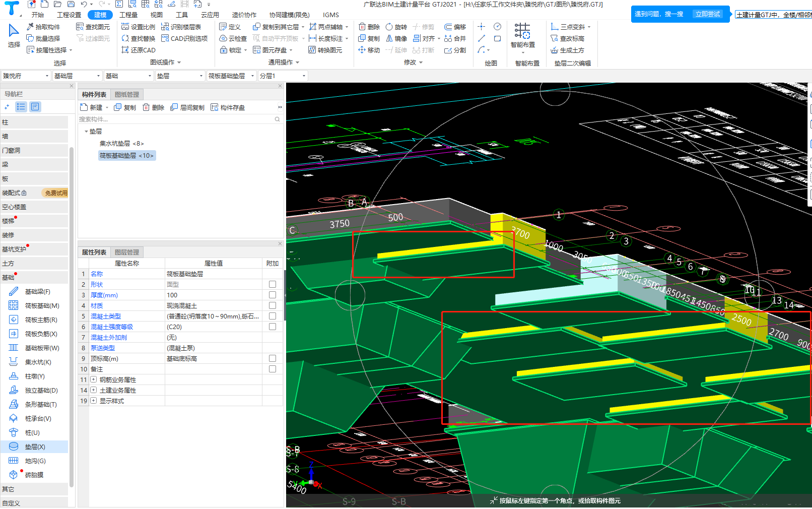Open the 基础层 floor dropdown
812x509 pixels.
point(77,76)
